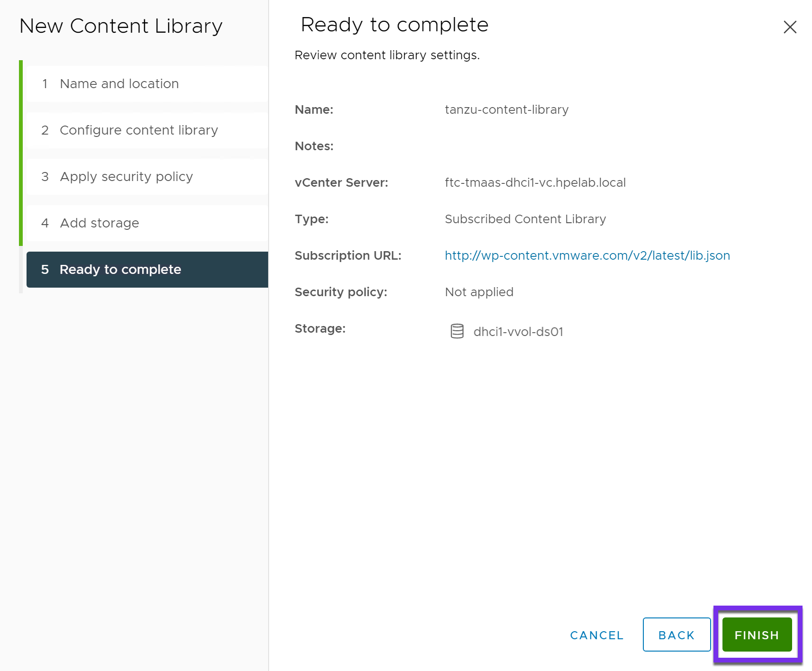
Task: Click FINISH to create the library
Action: click(x=756, y=635)
